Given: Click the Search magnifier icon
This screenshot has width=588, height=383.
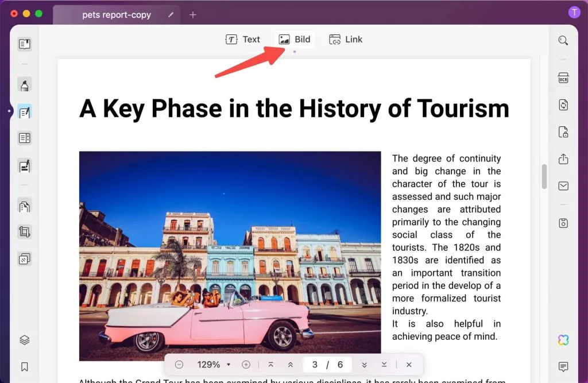Looking at the screenshot, I should coord(563,41).
